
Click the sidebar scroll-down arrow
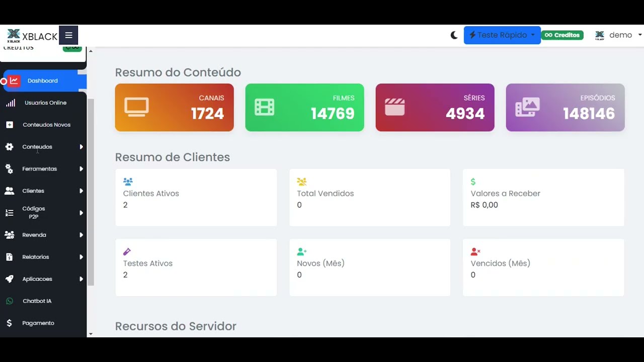click(91, 334)
